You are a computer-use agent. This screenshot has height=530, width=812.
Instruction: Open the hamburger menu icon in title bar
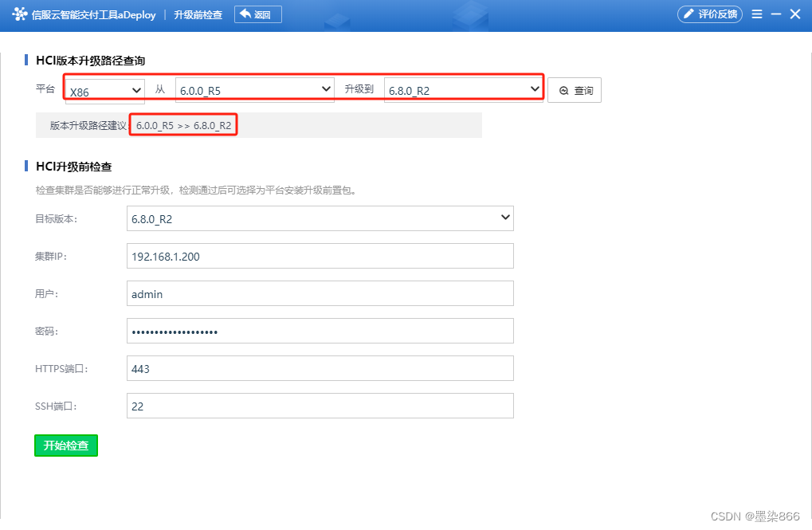[756, 14]
